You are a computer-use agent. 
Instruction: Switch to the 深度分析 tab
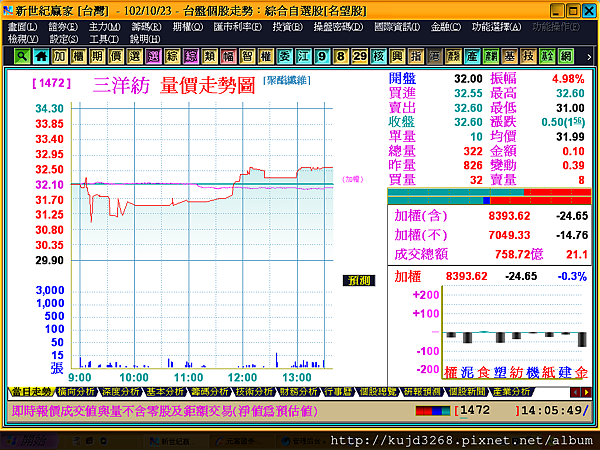(121, 391)
